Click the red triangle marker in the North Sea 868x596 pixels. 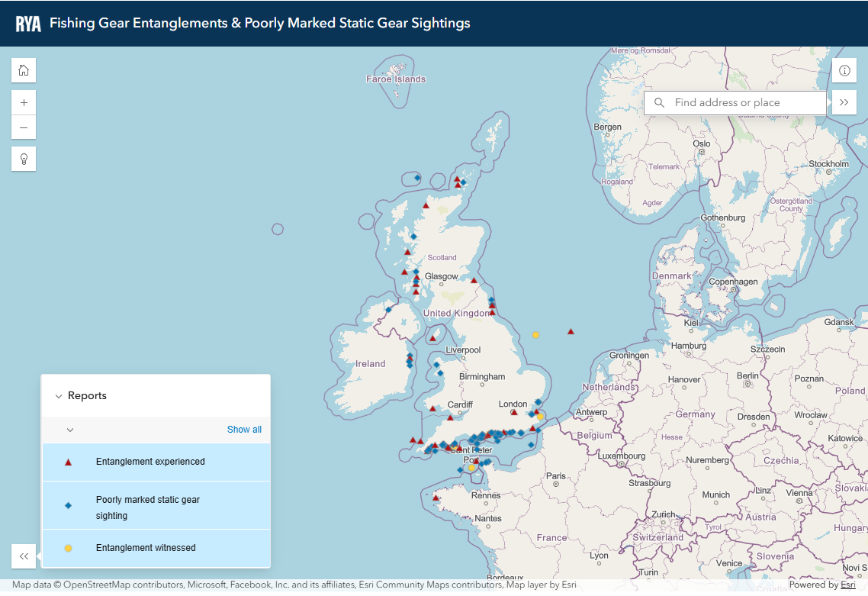(571, 332)
